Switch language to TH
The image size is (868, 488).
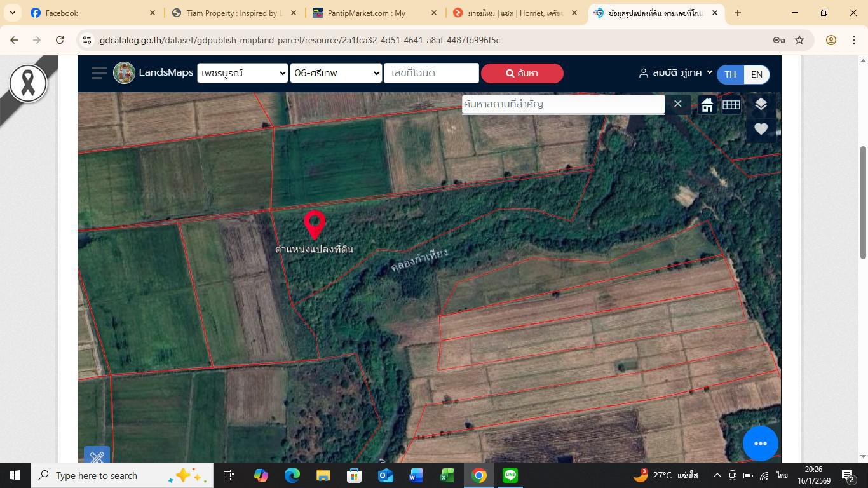click(730, 74)
